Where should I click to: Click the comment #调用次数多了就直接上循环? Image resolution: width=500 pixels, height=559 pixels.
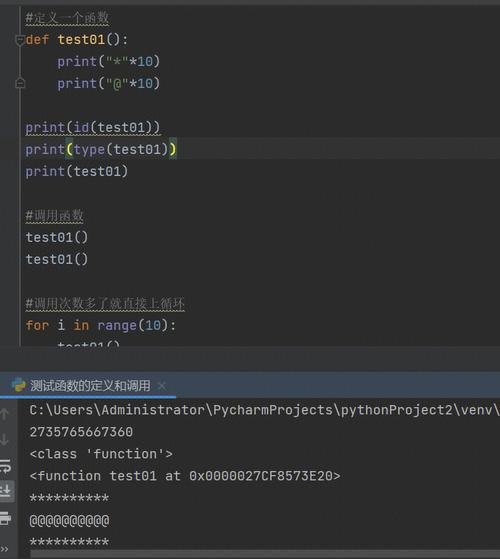(105, 303)
